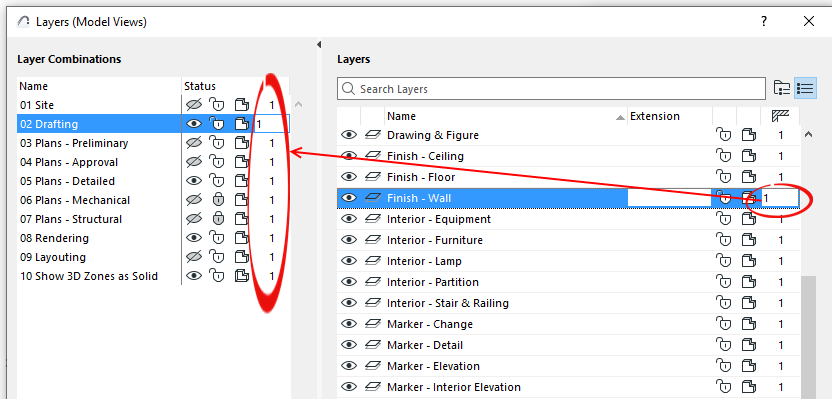Click the wireframe icon of 08 Rendering
832x399 pixels.
point(242,238)
